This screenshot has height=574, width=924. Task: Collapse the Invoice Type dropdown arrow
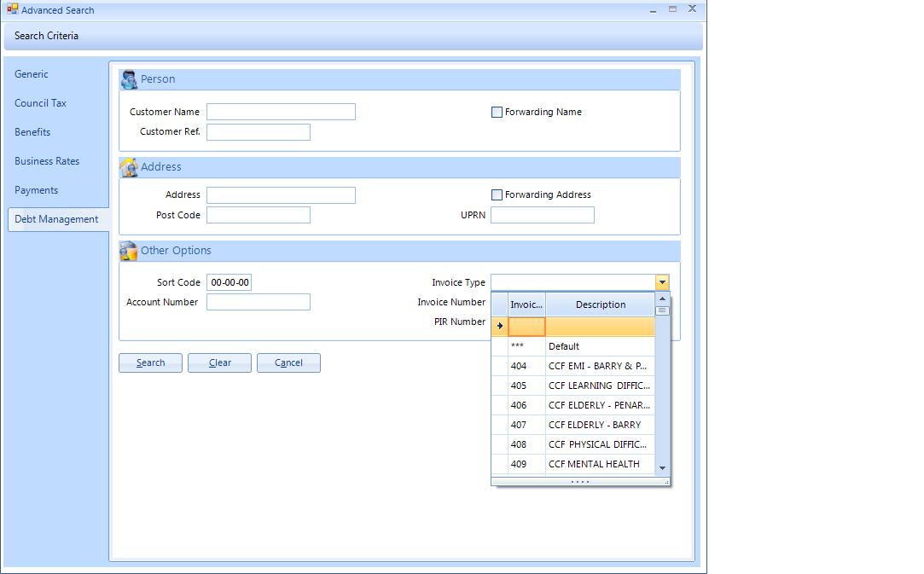pos(662,282)
